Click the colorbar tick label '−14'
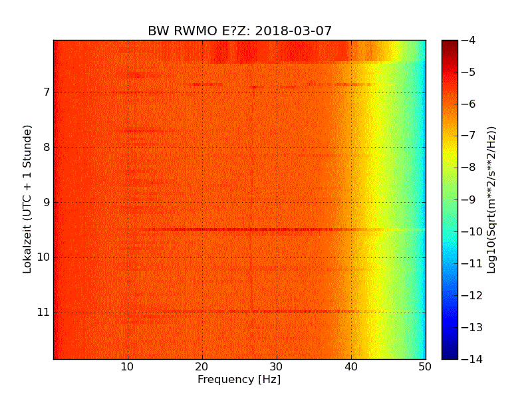 [472, 359]
